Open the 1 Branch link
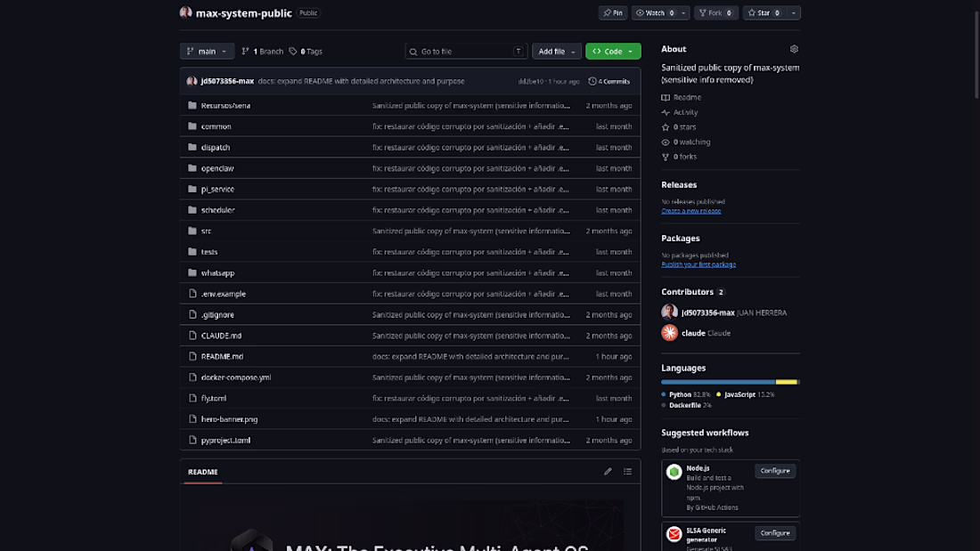Image resolution: width=980 pixels, height=551 pixels. pyautogui.click(x=263, y=52)
